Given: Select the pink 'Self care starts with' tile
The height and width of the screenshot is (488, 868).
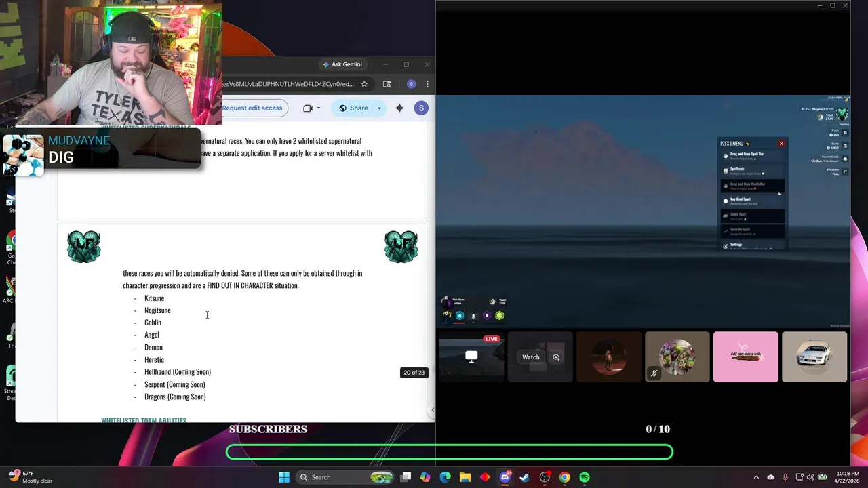Looking at the screenshot, I should [x=746, y=357].
